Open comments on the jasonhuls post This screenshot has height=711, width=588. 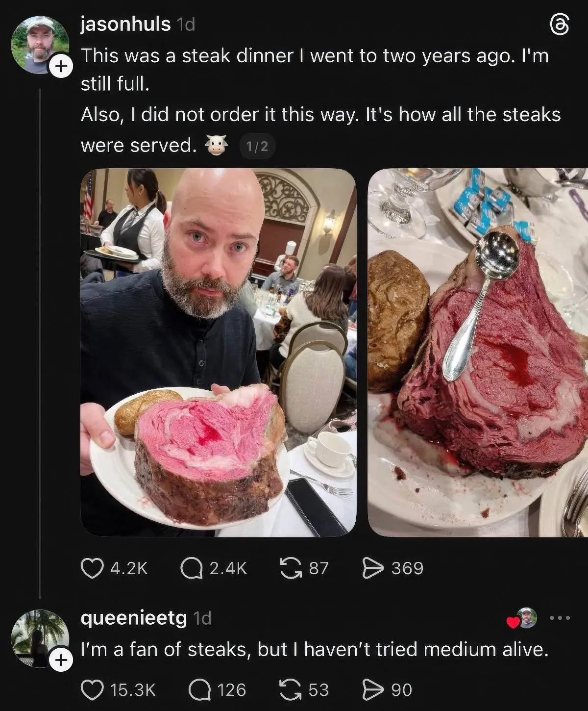[x=192, y=568]
